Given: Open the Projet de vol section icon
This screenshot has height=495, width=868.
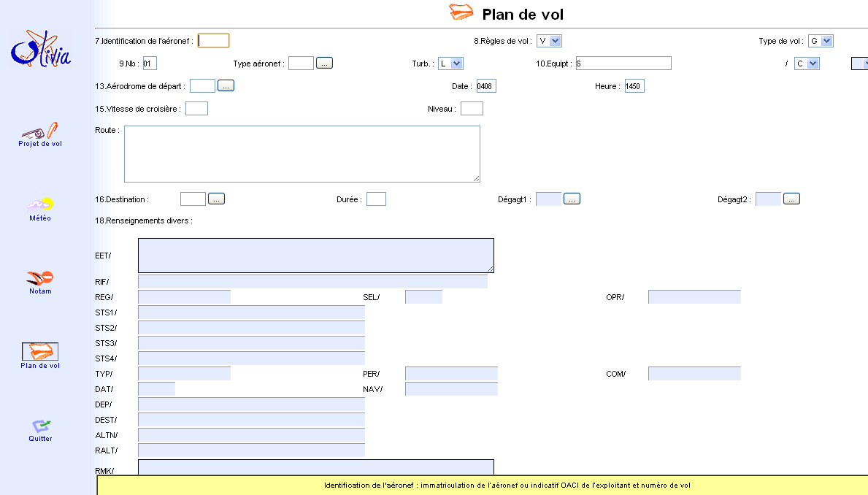Looking at the screenshot, I should (40, 131).
